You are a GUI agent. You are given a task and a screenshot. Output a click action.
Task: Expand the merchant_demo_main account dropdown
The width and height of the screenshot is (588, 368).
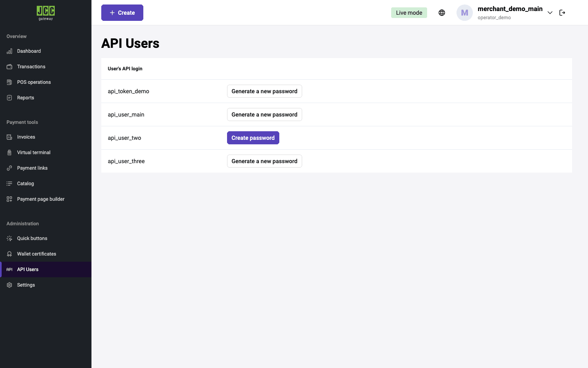pos(550,13)
